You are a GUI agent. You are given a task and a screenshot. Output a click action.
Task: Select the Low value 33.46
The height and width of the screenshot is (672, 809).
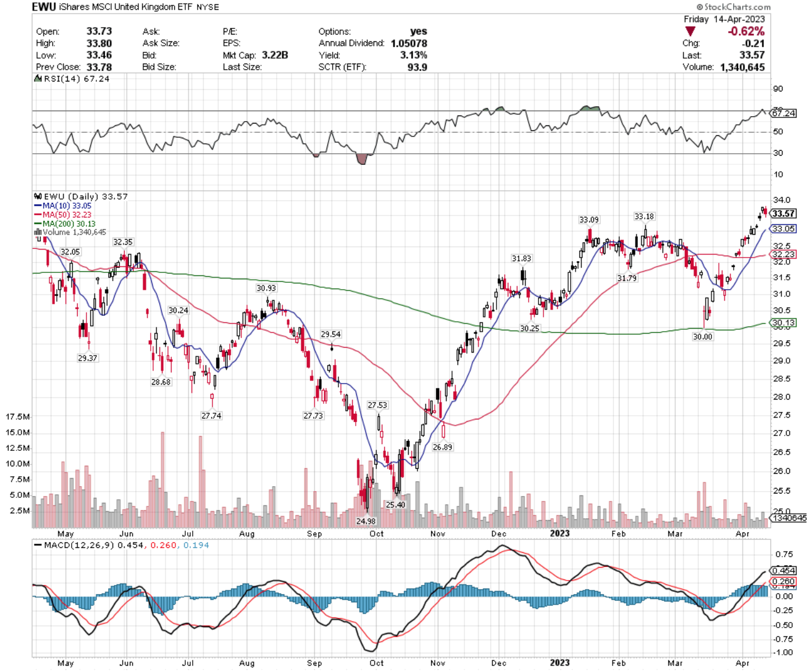click(x=99, y=55)
